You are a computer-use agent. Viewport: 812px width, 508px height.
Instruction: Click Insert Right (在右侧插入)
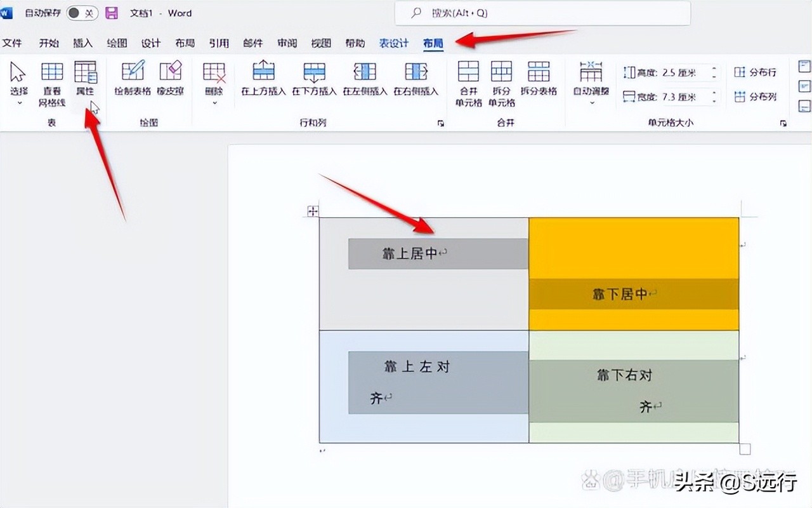pos(416,79)
